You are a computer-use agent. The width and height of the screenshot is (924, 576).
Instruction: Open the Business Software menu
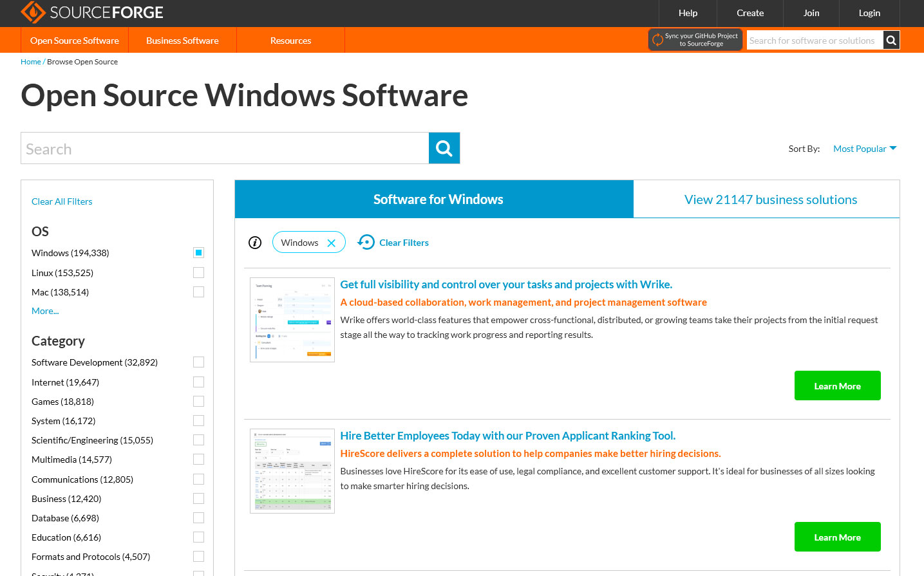click(x=182, y=41)
